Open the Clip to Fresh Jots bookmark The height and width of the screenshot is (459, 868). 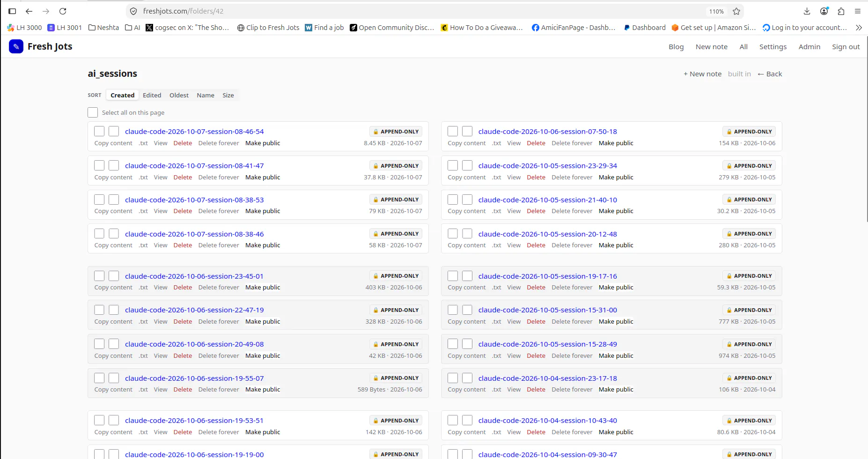coord(268,28)
